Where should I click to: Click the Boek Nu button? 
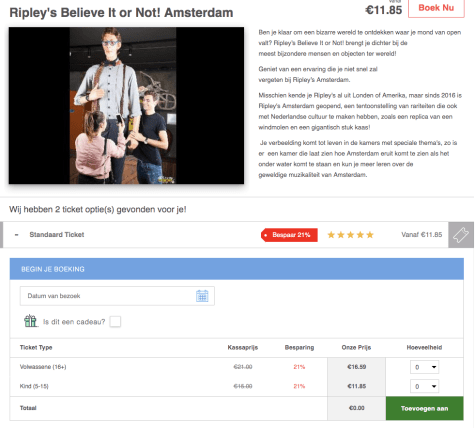pyautogui.click(x=436, y=8)
